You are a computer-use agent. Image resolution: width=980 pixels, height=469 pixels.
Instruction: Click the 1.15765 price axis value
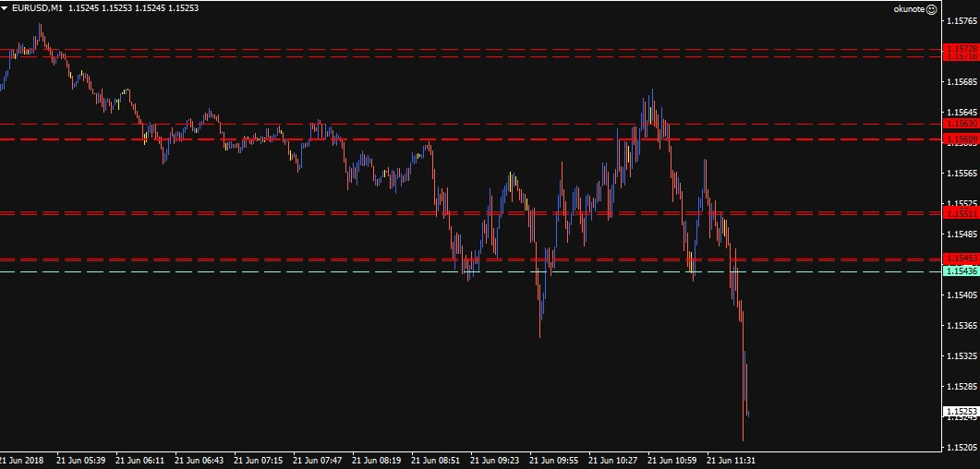coord(963,21)
